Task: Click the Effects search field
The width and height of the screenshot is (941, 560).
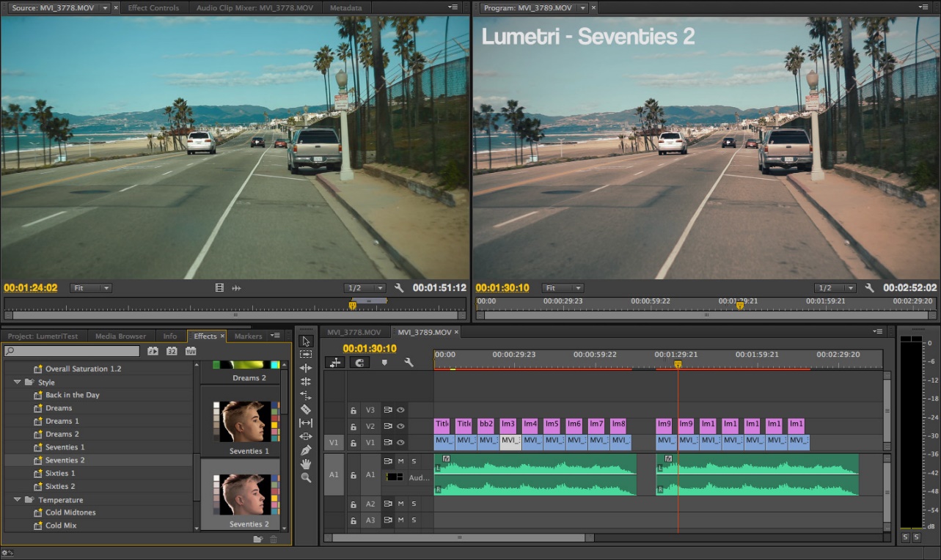Action: click(x=71, y=351)
